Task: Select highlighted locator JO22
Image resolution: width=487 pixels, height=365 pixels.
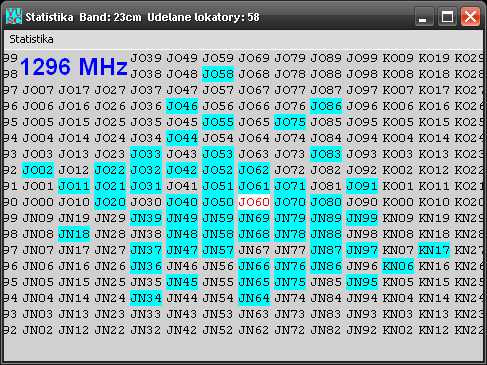Action: tap(110, 170)
